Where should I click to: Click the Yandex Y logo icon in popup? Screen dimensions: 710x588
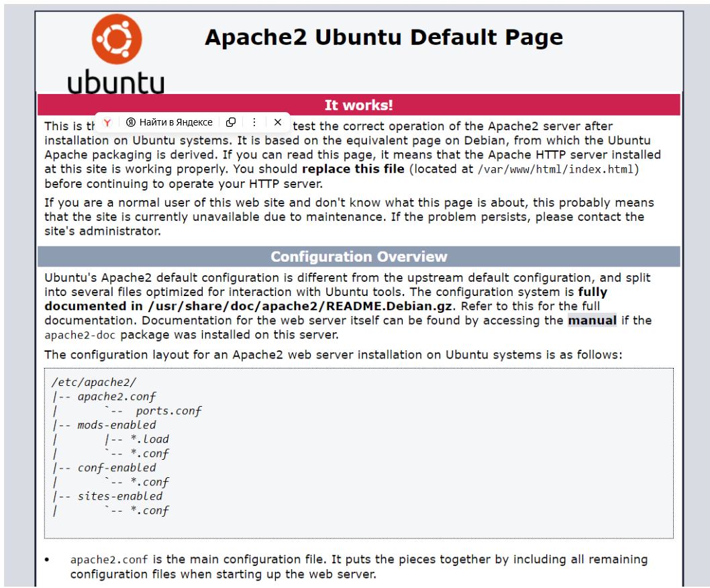(107, 122)
